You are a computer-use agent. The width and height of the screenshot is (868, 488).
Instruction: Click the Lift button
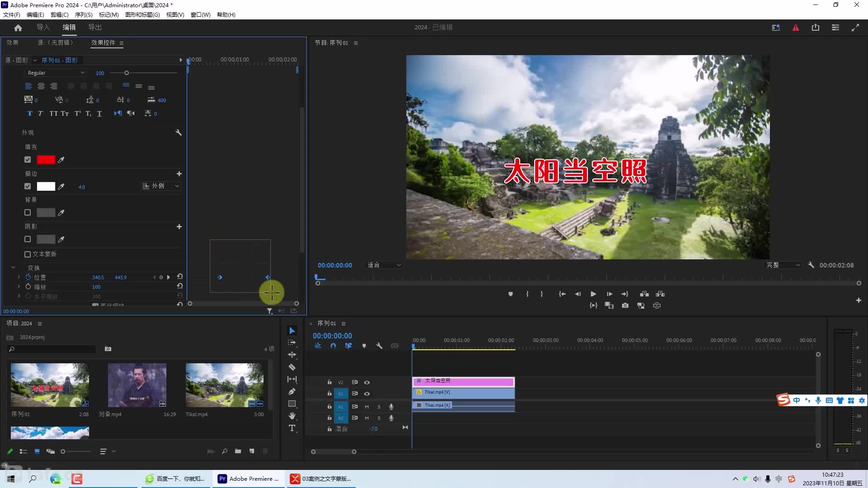pos(644,294)
